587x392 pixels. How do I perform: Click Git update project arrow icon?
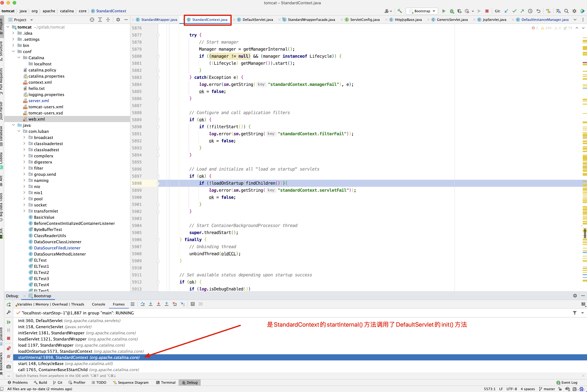(506, 11)
